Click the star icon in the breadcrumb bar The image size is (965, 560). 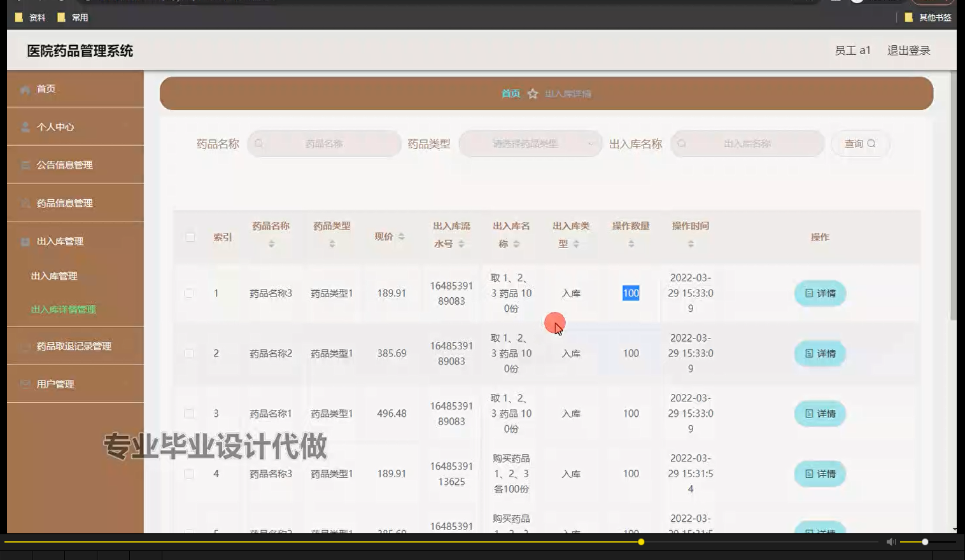pos(533,93)
